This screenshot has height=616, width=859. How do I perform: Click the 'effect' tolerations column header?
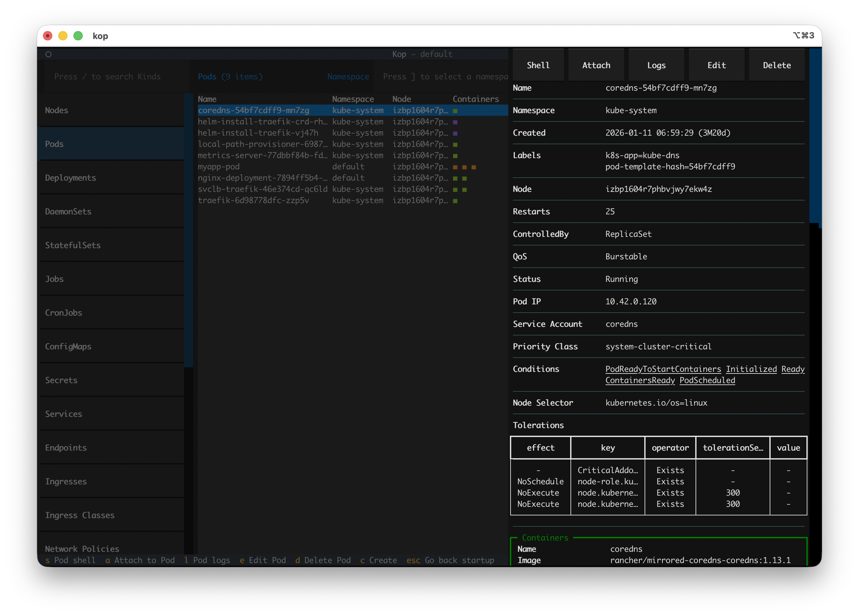pyautogui.click(x=540, y=448)
